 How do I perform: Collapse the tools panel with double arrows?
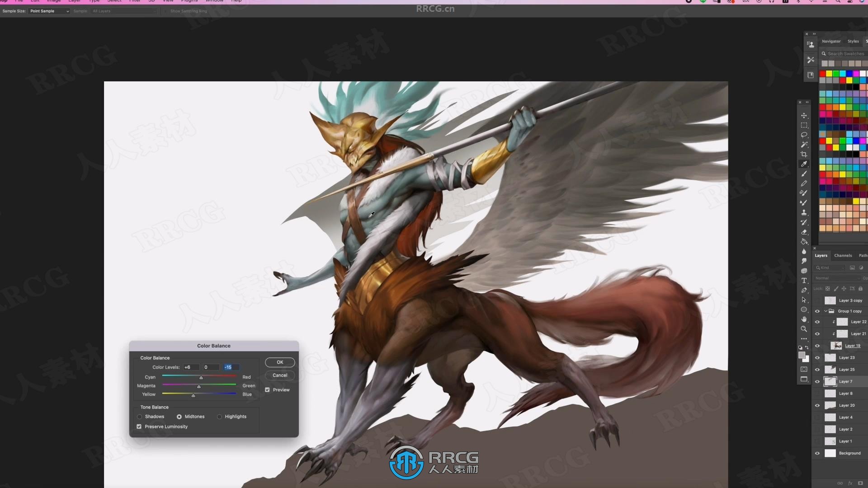pyautogui.click(x=807, y=103)
